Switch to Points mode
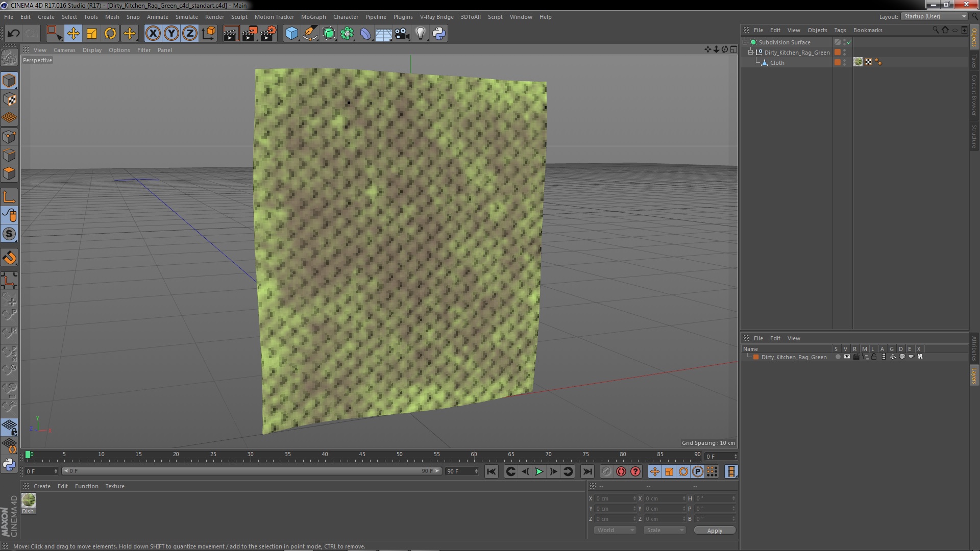Image resolution: width=980 pixels, height=551 pixels. (x=9, y=137)
